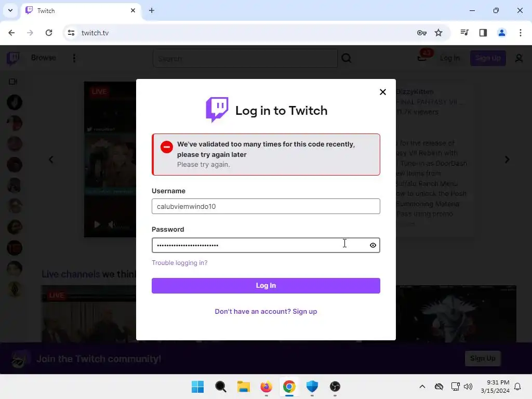Click the Twitch logo in dialog header
Screen dimensions: 532x399
(x=217, y=110)
